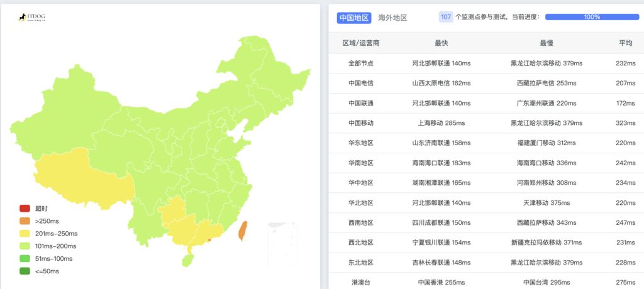
Task: Click 上海移动 285ms cell
Action: click(x=441, y=123)
